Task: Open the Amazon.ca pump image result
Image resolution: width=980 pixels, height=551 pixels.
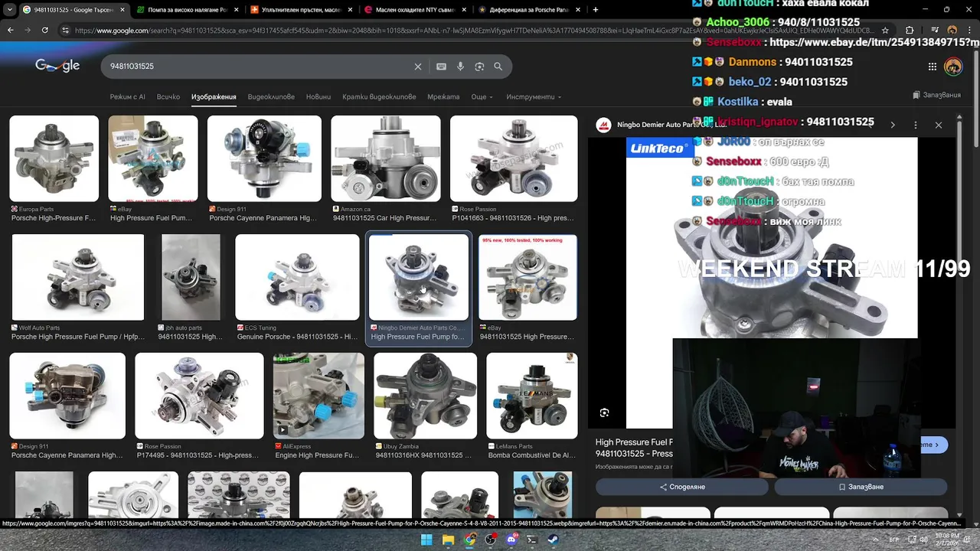Action: 385,158
